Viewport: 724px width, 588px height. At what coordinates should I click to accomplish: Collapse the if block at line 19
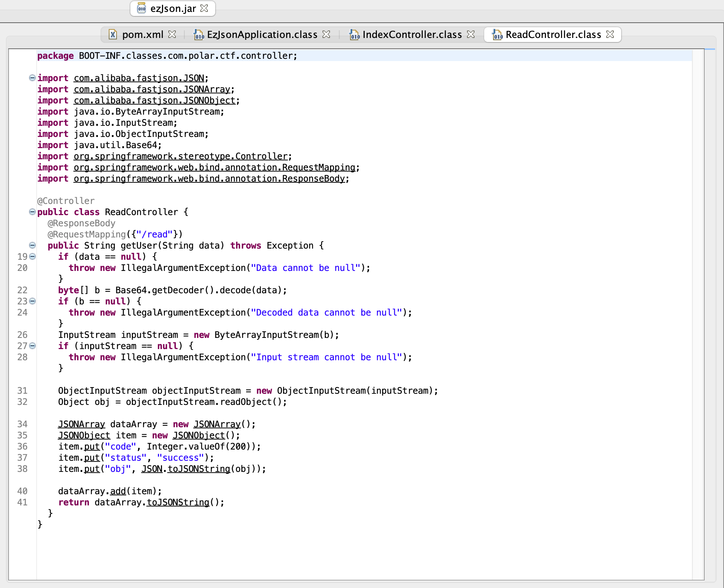coord(32,256)
